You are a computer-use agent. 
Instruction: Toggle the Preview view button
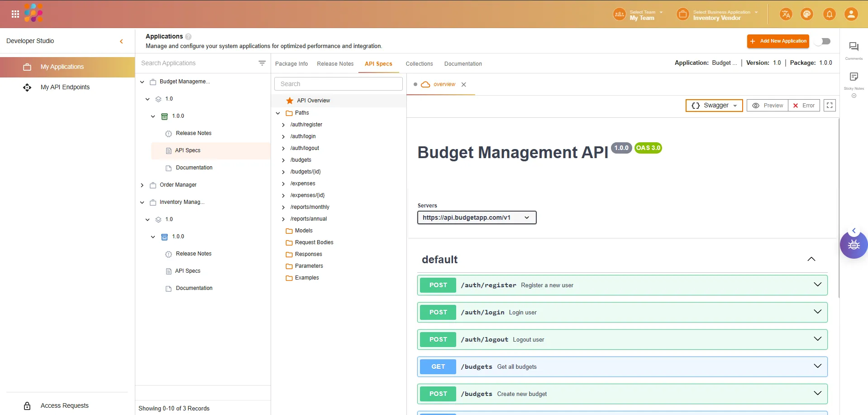pos(768,106)
